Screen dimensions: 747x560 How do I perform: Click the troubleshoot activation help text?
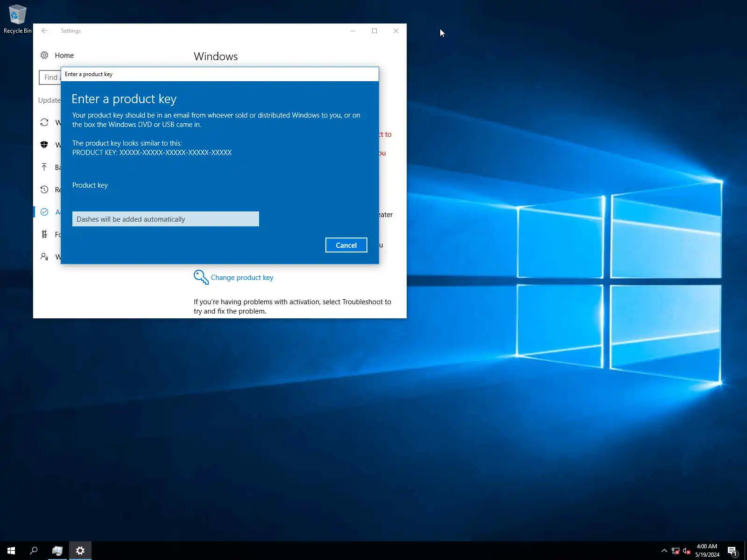tap(292, 307)
